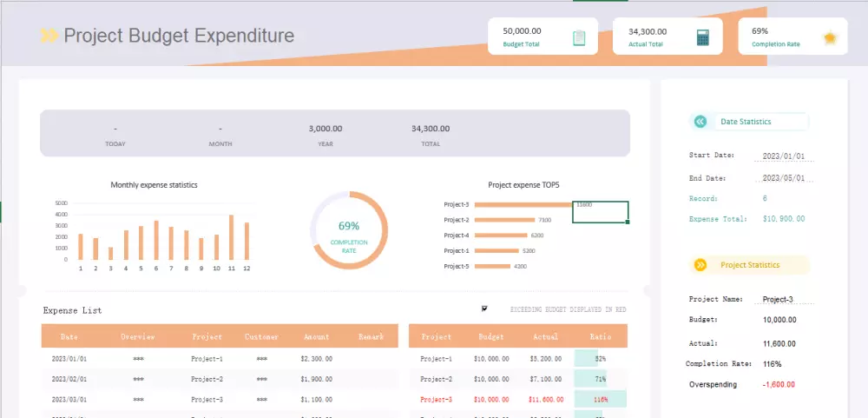Viewport: 868px width, 418px height.
Task: Click the Project-5 label in TOP5 chart
Action: (x=457, y=267)
